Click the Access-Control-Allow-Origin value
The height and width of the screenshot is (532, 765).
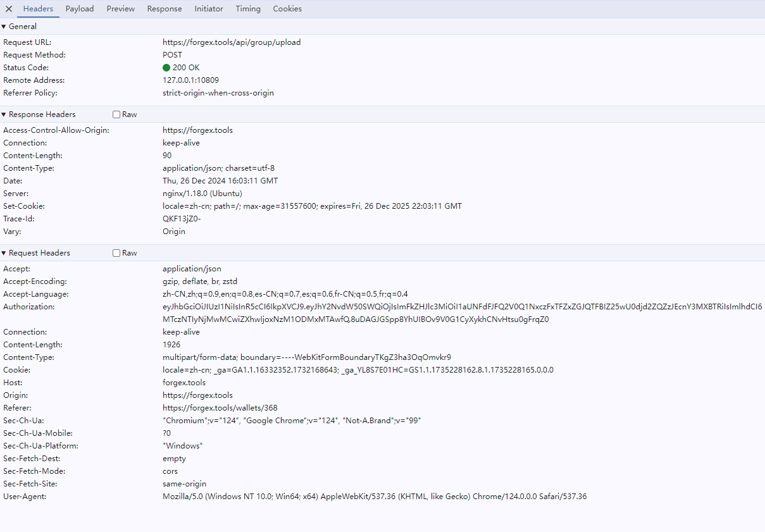pos(197,130)
